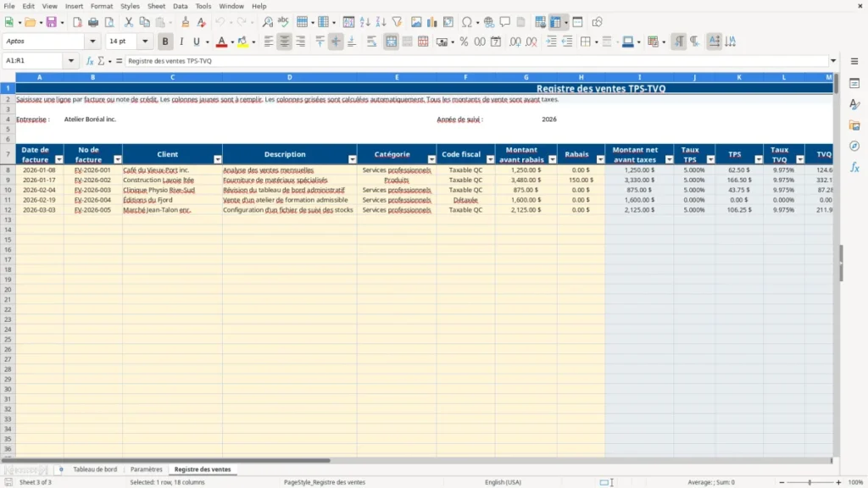Screen dimensions: 868x488
Task: Click into the formula input line
Action: coord(476,61)
